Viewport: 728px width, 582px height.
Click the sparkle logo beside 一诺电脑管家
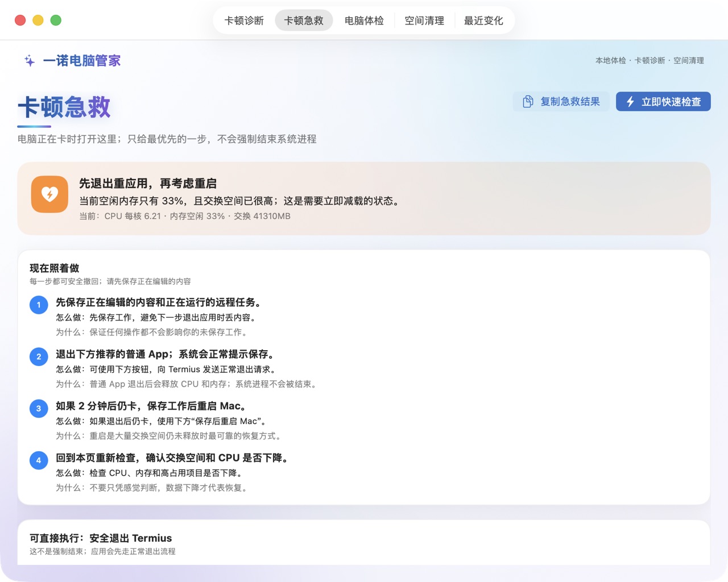30,61
